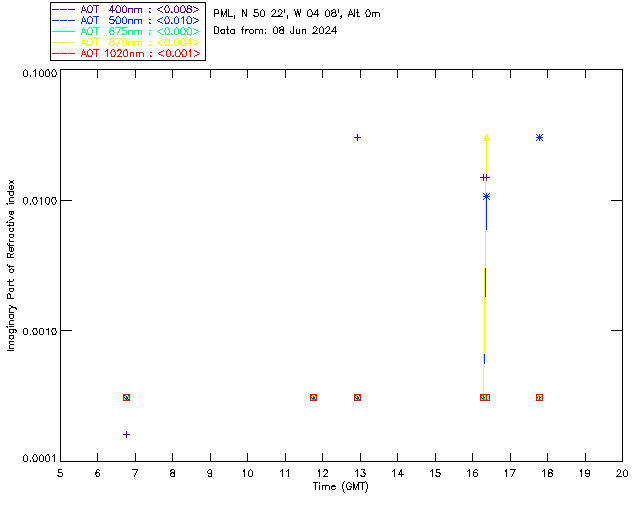Viewport: 640px width, 512px height.
Task: Click the red square marker near time 13
Action: [x=357, y=397]
